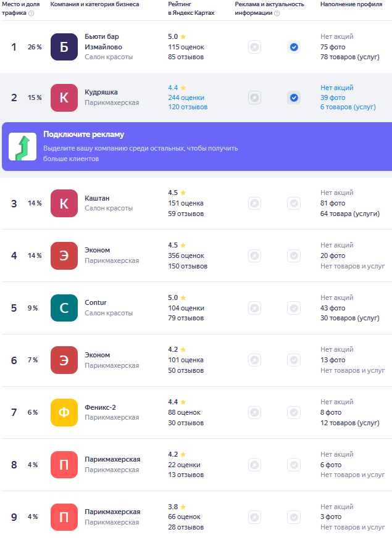Click 'Наполнение профиля' column header
The image size is (392, 540).
point(351,4)
